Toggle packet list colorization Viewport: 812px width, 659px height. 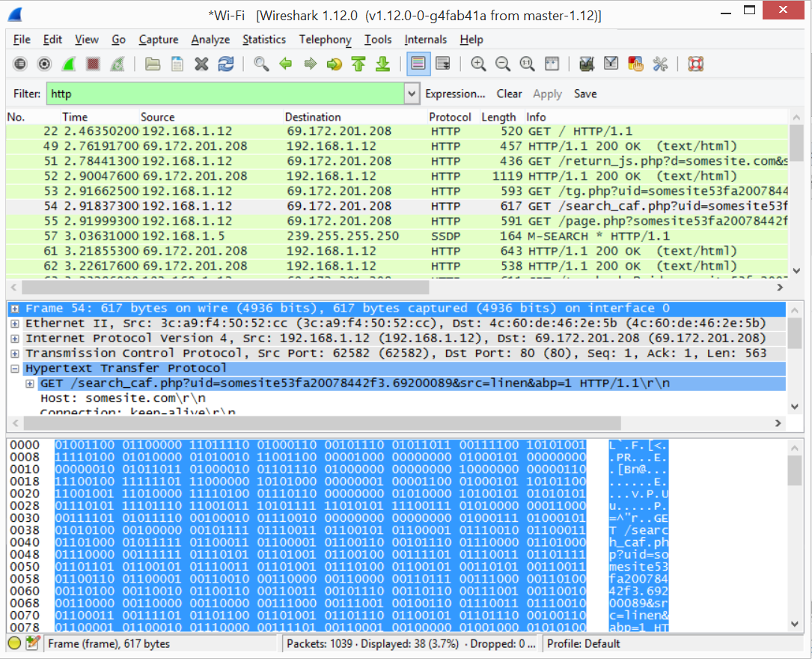418,64
